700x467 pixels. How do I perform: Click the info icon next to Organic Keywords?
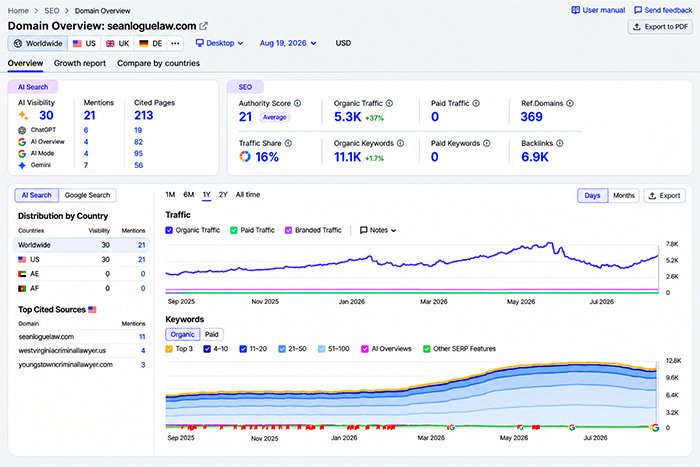400,143
